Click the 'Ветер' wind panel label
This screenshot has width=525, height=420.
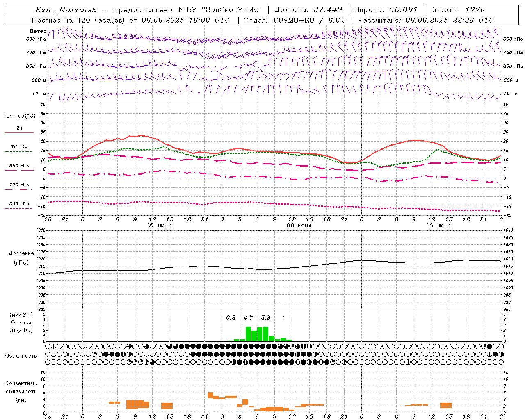tap(38, 31)
